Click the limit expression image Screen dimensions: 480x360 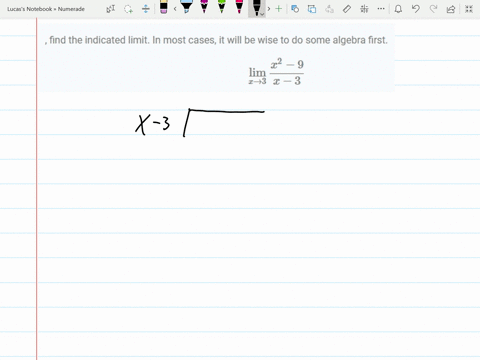click(x=276, y=72)
